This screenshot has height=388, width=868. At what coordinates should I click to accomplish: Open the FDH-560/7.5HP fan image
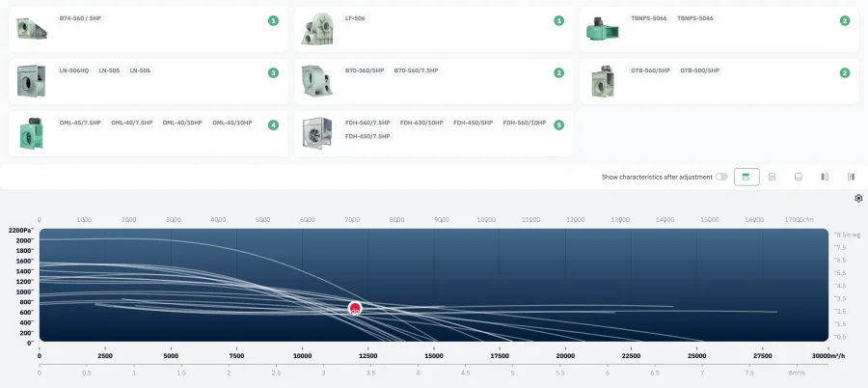317,133
